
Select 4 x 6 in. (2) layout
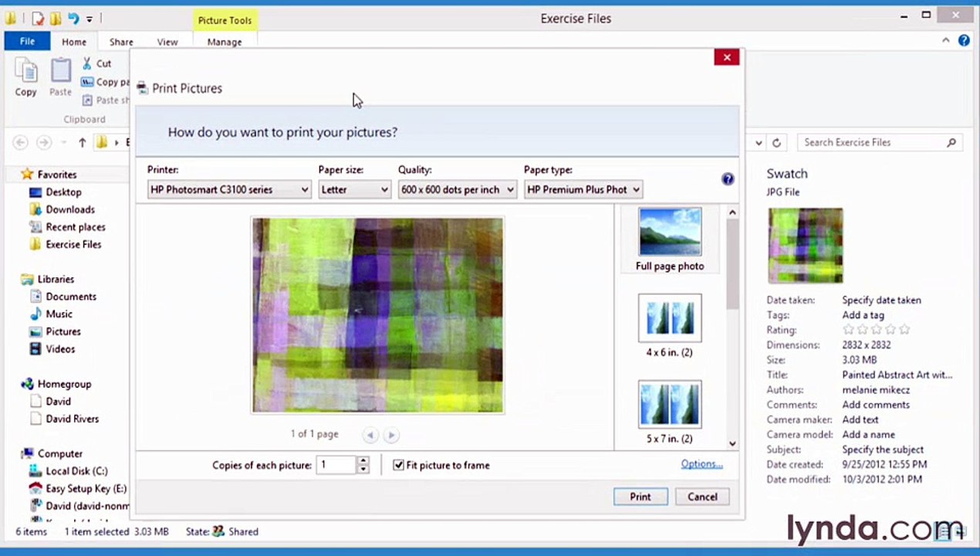670,326
